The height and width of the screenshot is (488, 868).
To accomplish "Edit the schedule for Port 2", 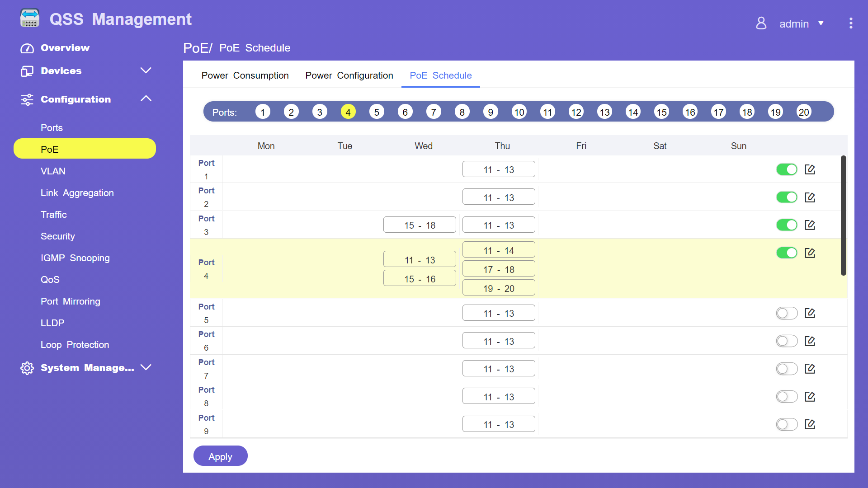I will click(810, 197).
